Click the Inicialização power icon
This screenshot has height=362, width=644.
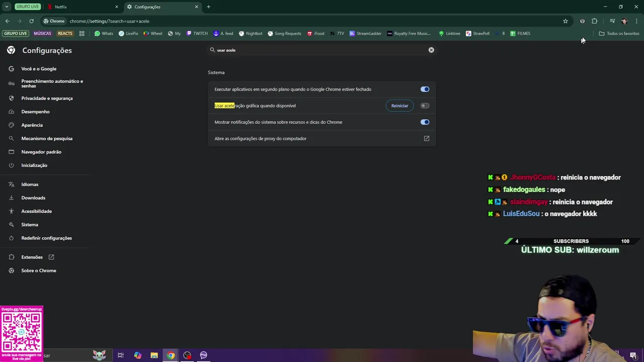click(11, 165)
